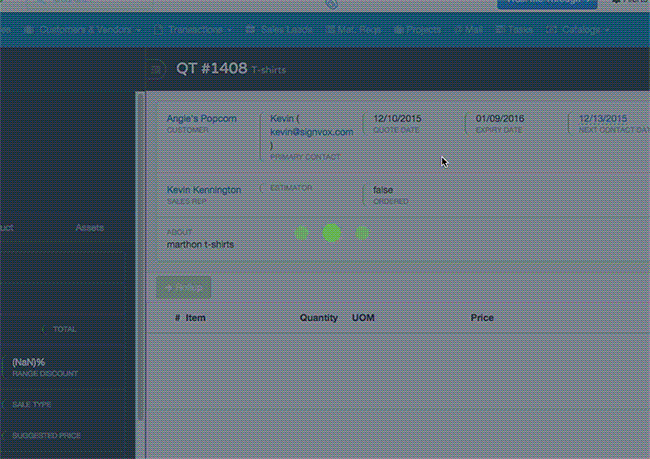The image size is (650, 459).
Task: Click the Quantity column header
Action: point(318,318)
